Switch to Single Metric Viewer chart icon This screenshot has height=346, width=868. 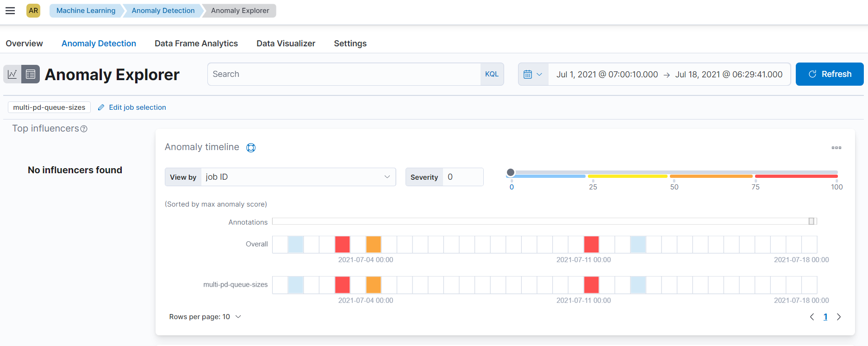tap(12, 74)
